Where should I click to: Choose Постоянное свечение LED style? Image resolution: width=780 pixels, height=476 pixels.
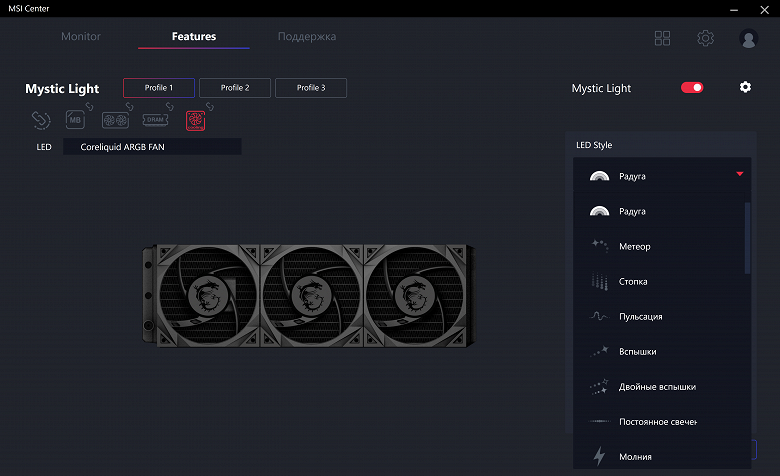(x=659, y=422)
